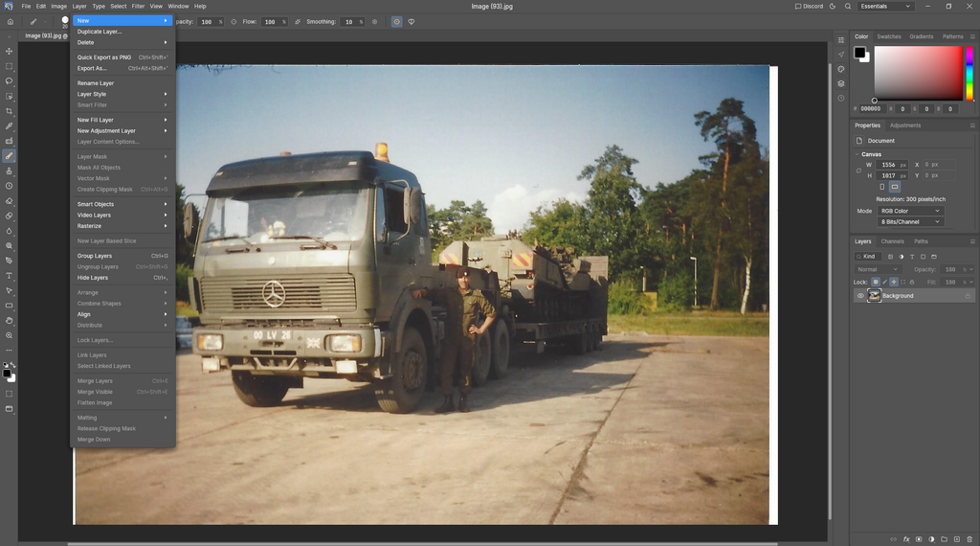The height and width of the screenshot is (546, 980).
Task: Select the Crop tool
Action: (9, 111)
